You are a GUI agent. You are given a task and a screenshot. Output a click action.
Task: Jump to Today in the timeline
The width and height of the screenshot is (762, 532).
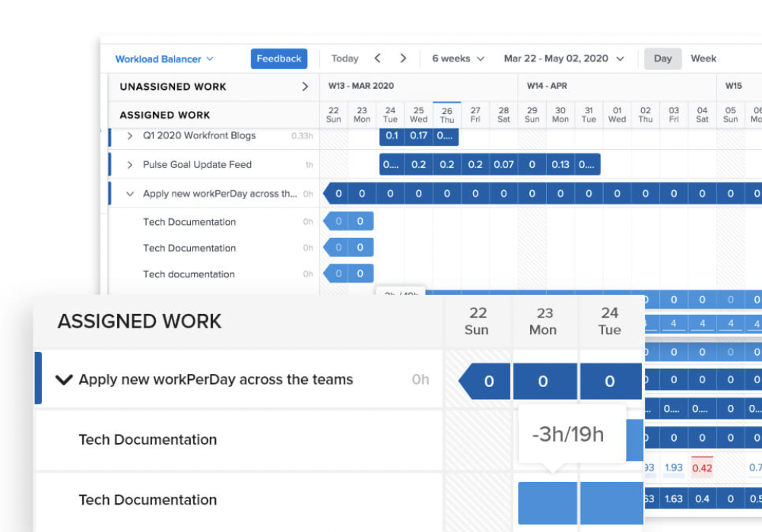[x=344, y=59]
